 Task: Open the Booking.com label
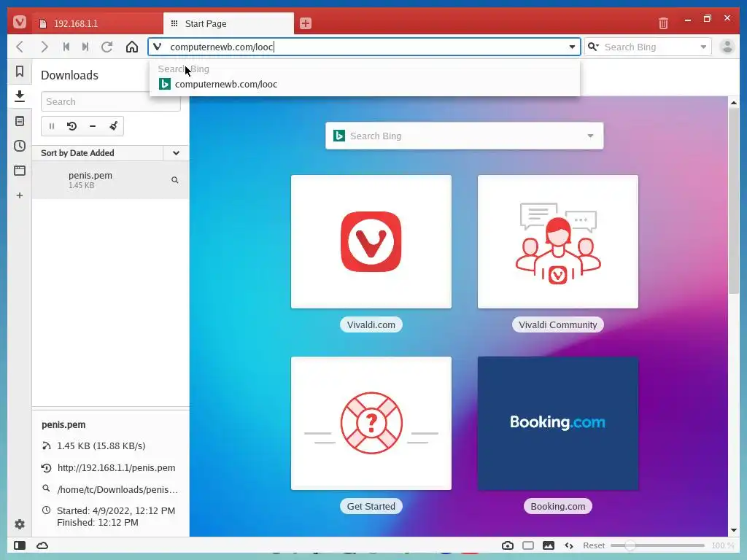pos(558,506)
